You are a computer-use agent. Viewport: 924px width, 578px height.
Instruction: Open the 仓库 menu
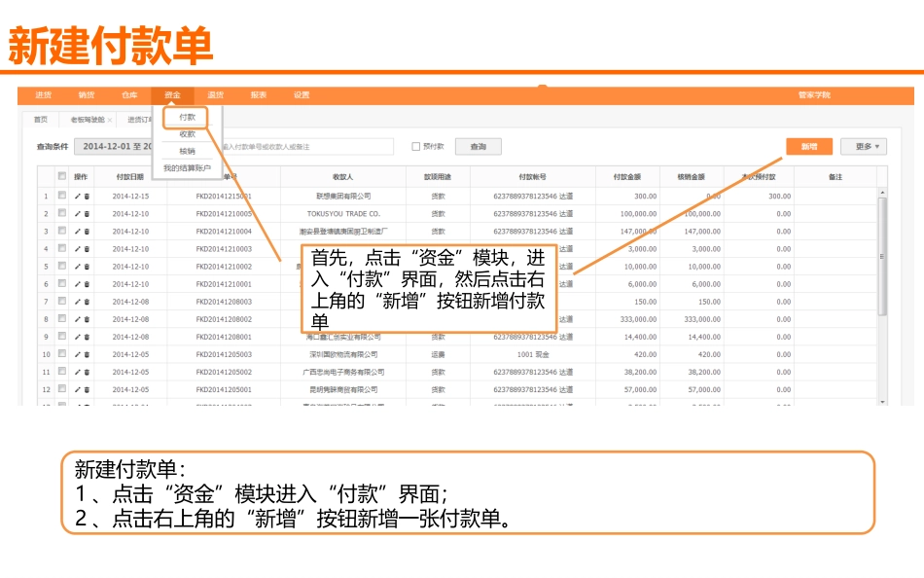[129, 95]
